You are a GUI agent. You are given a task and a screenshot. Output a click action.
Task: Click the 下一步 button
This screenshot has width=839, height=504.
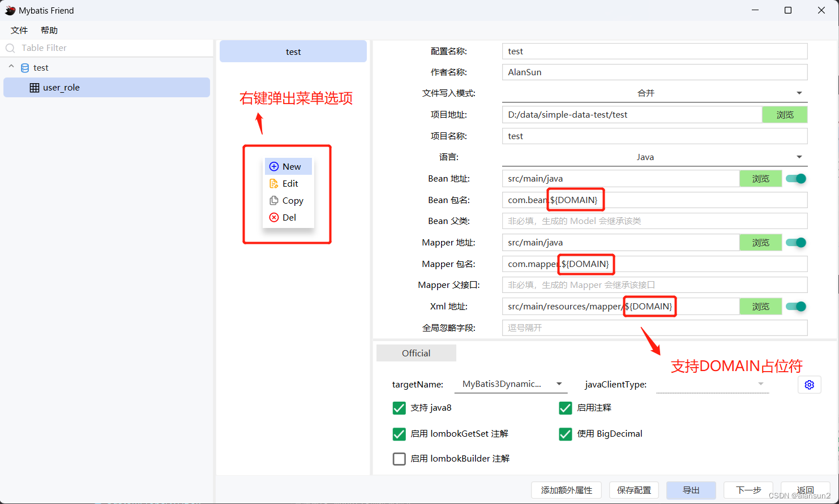(748, 490)
